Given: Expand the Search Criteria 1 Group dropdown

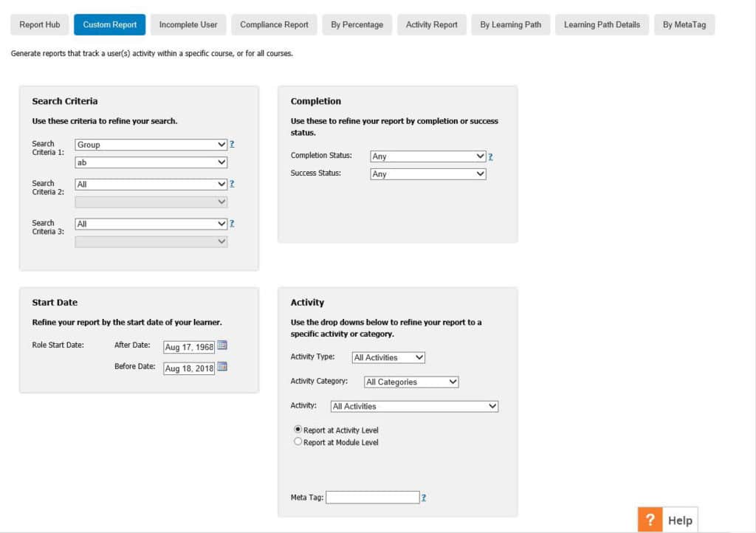Looking at the screenshot, I should point(151,145).
